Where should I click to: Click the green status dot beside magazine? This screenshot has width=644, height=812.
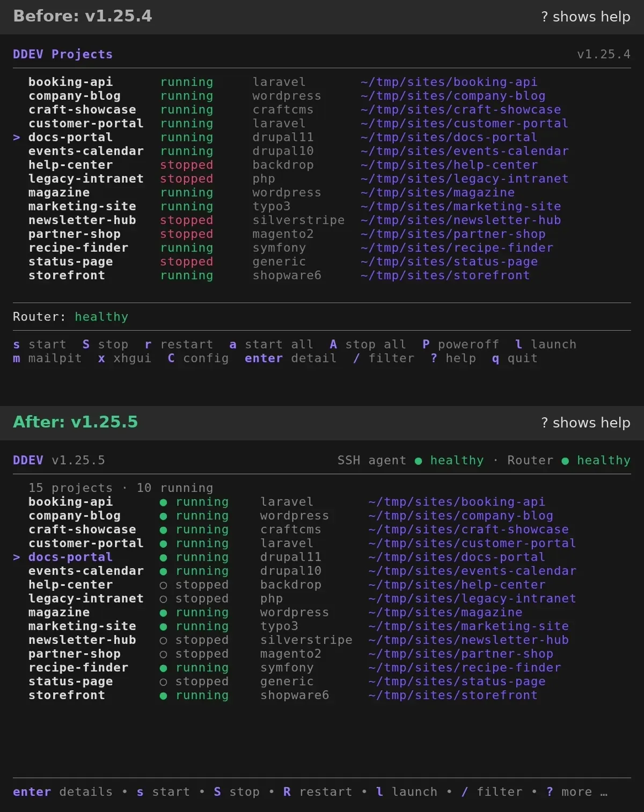coord(163,613)
